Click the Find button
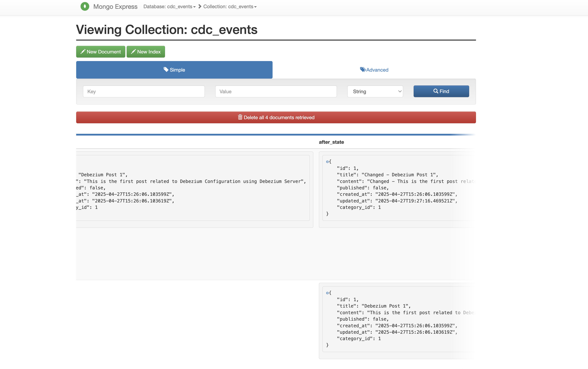588x369 pixels. click(x=441, y=91)
